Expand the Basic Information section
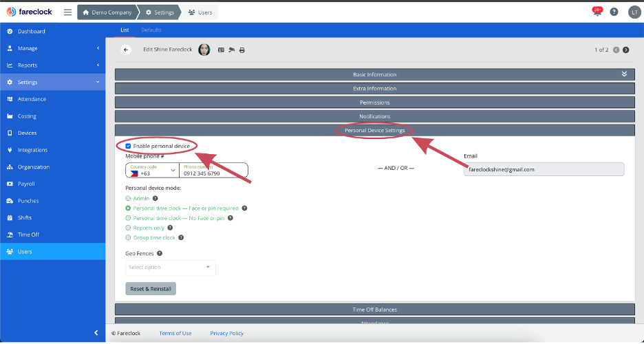Screen dimensions: 644x344 [x=374, y=74]
